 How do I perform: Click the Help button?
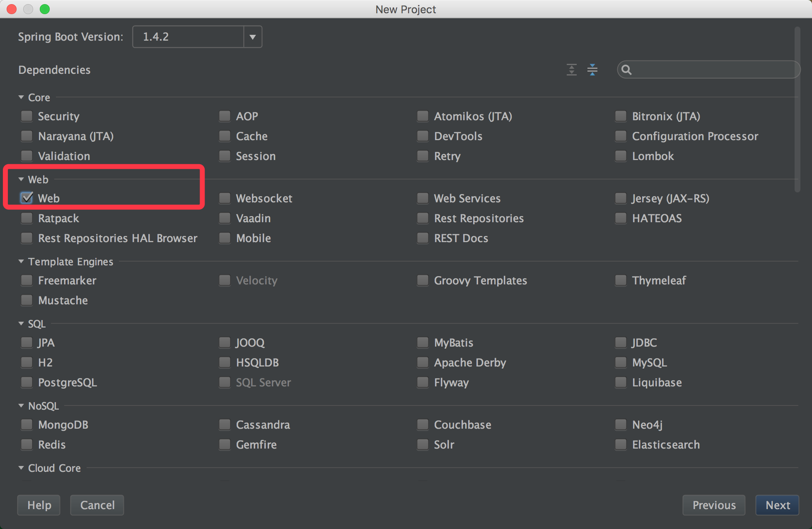click(39, 505)
